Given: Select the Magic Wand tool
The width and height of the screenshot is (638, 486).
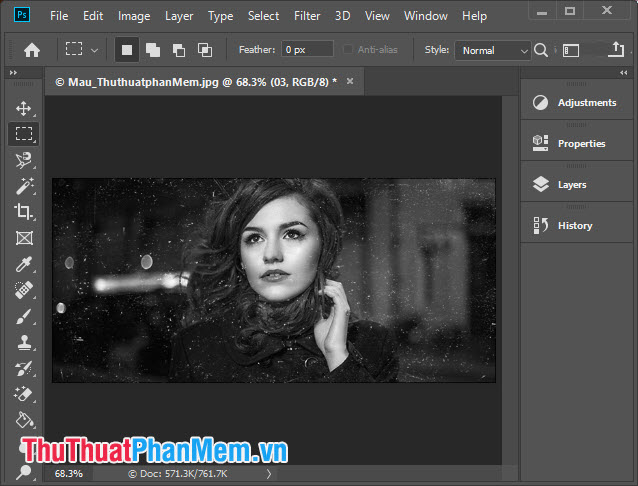Looking at the screenshot, I should pos(24,185).
